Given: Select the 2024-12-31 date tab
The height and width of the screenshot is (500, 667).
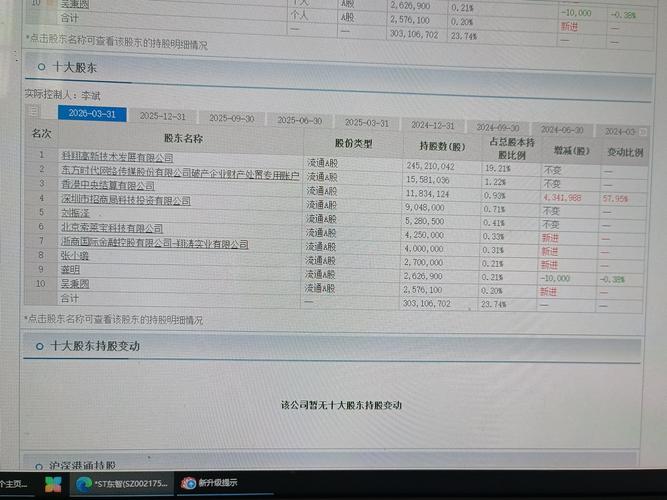Looking at the screenshot, I should (433, 125).
